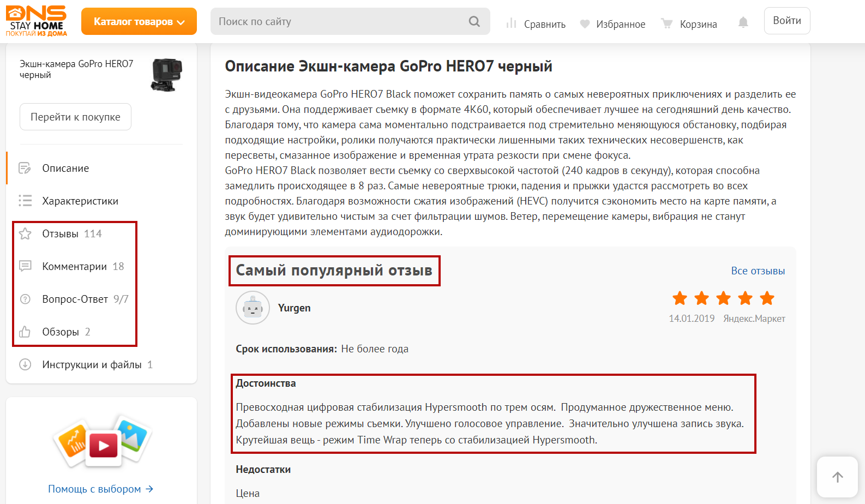Click the Характеристики list icon

[x=25, y=201]
